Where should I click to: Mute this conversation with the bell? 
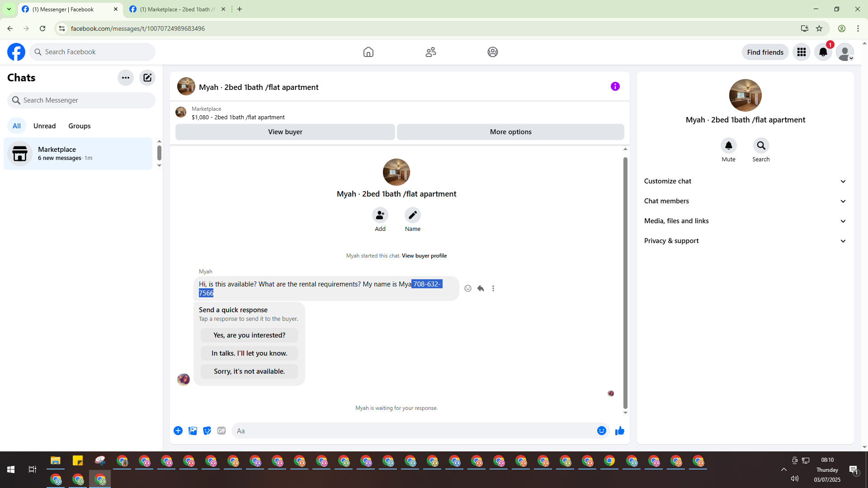(x=728, y=145)
